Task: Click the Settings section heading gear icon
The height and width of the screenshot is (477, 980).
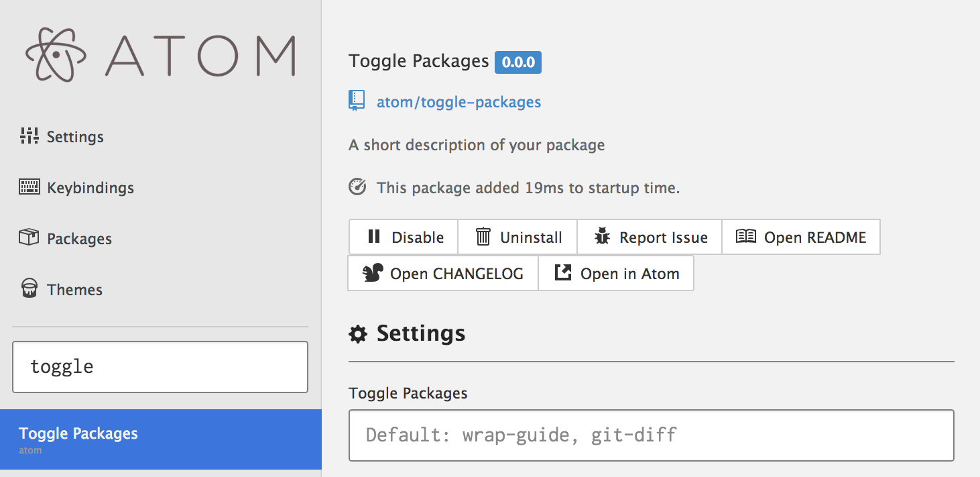Action: pos(358,334)
